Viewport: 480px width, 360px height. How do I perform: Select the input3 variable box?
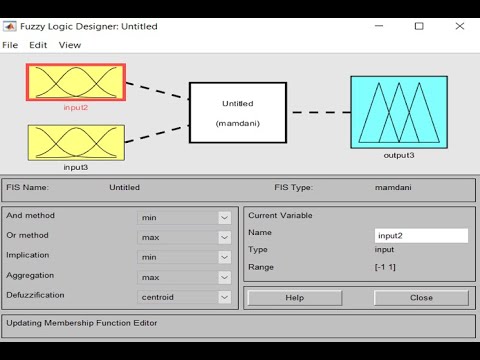pos(76,143)
